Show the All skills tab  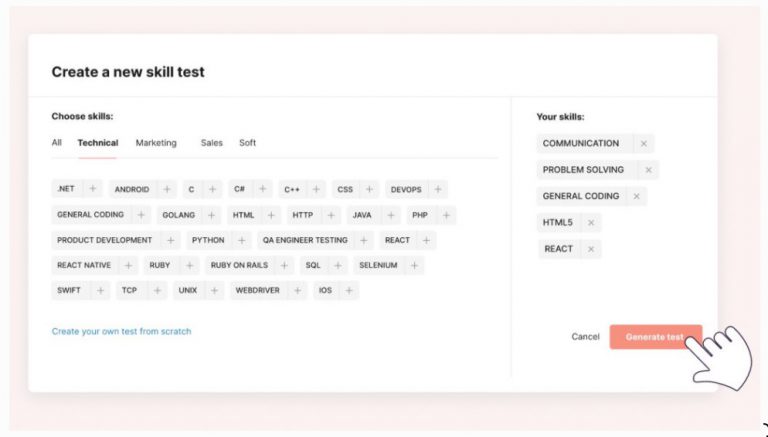[x=57, y=143]
